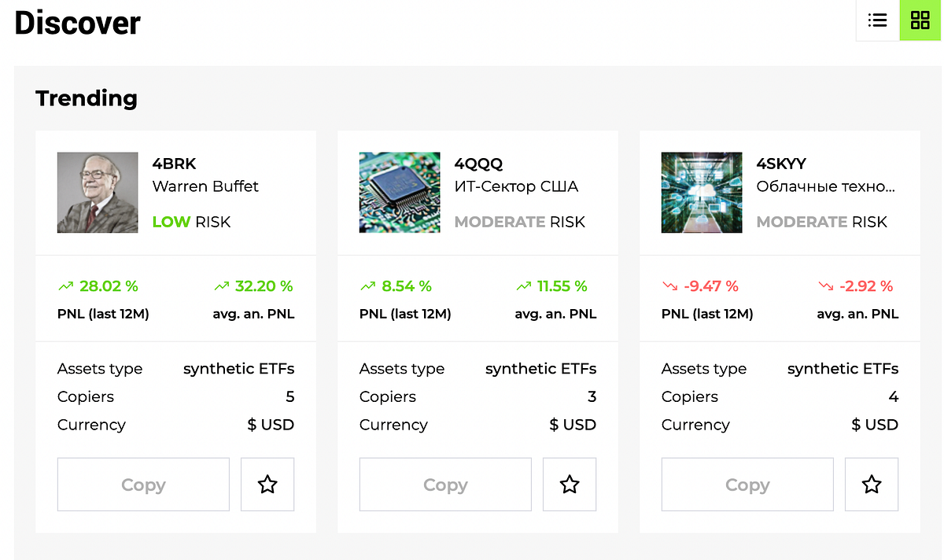The width and height of the screenshot is (944, 560).
Task: Add 4SKYY to favorites via star icon
Action: pos(872,484)
